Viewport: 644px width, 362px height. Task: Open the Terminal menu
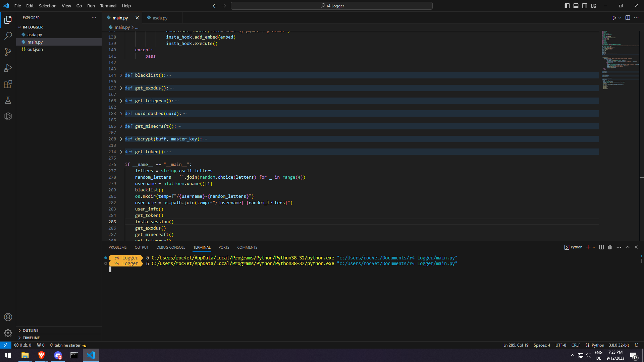tap(108, 6)
